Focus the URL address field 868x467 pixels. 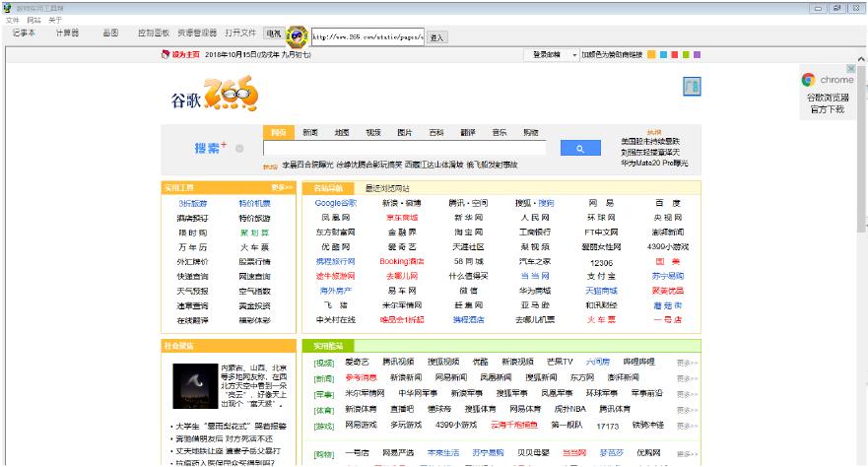tap(367, 37)
